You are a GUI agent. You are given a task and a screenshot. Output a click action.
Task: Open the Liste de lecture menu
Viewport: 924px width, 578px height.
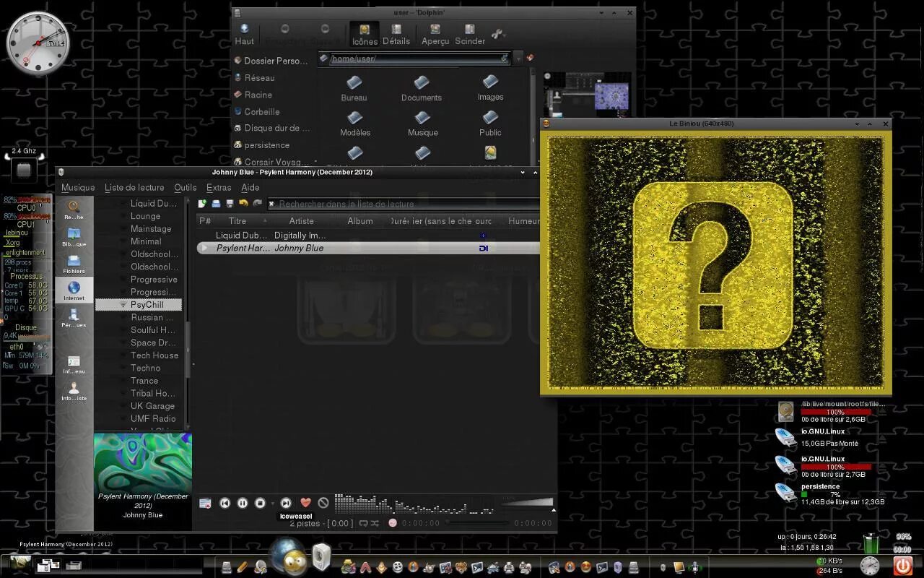pos(134,188)
